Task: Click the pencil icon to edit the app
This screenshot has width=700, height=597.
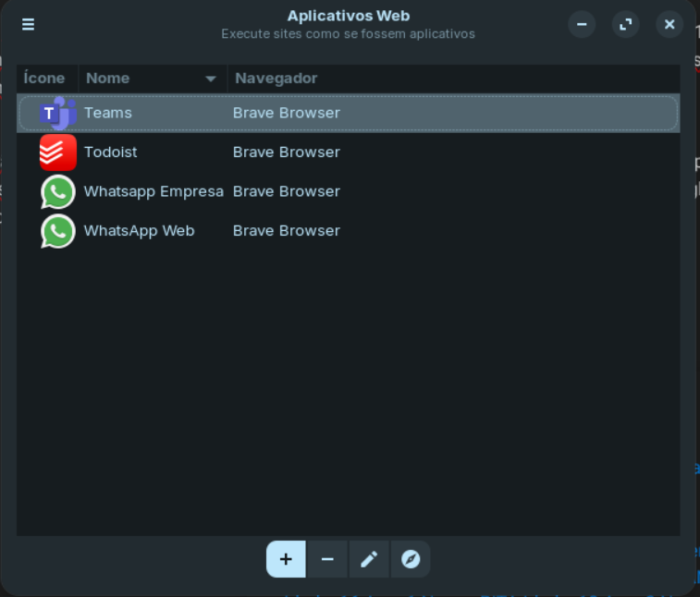Action: tap(369, 559)
